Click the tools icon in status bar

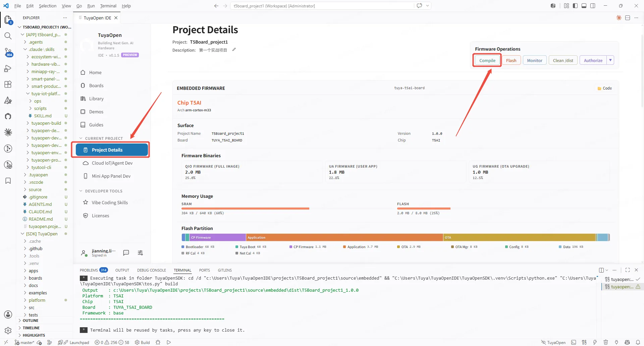[x=584, y=342]
